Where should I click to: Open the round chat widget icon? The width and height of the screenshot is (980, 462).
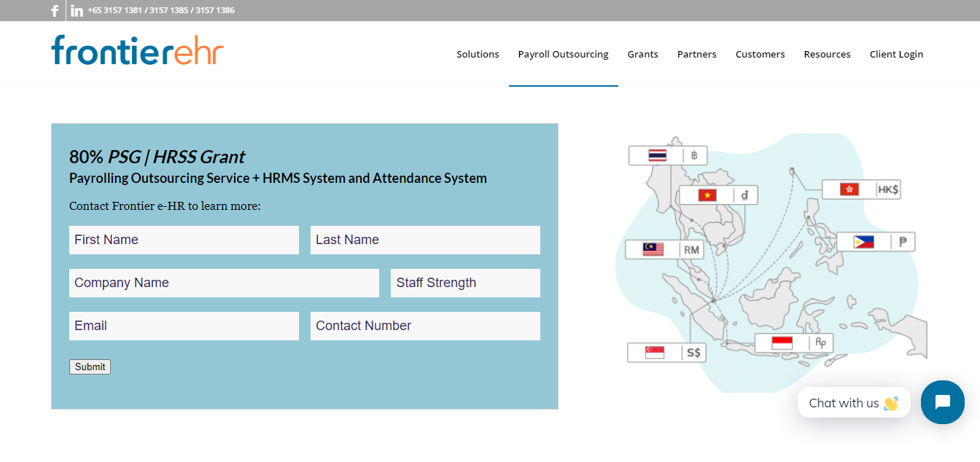click(x=942, y=402)
